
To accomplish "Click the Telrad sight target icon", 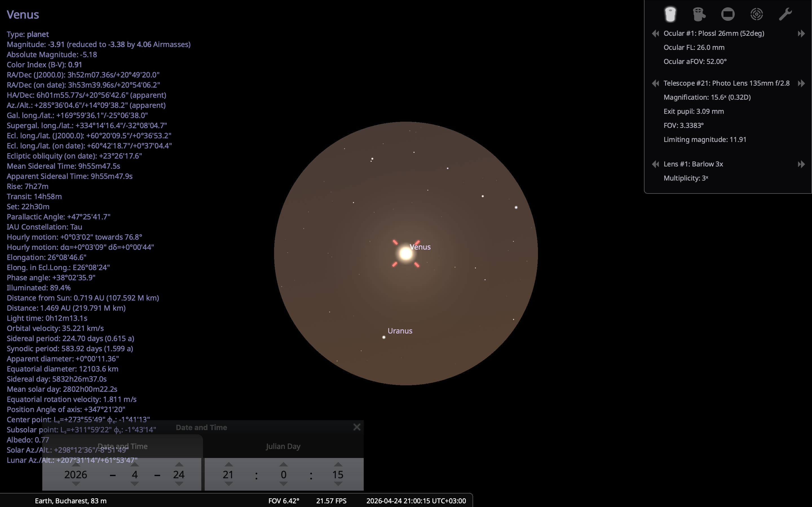I will click(757, 14).
